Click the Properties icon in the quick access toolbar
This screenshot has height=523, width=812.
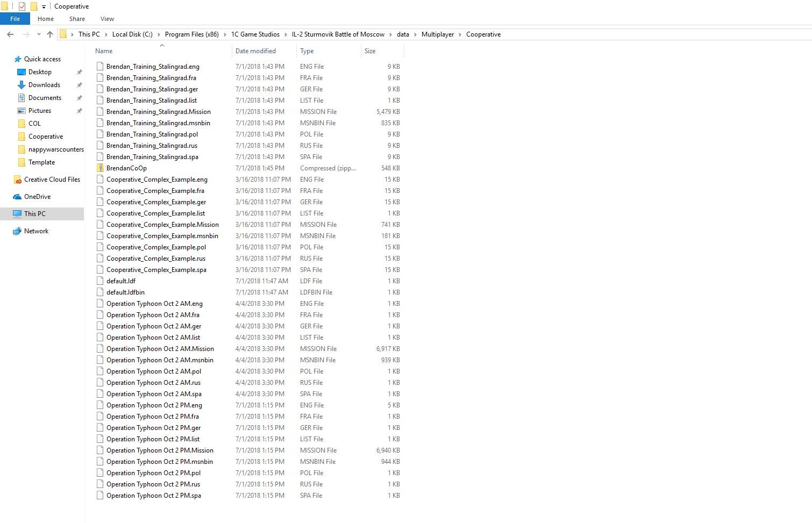[22, 6]
